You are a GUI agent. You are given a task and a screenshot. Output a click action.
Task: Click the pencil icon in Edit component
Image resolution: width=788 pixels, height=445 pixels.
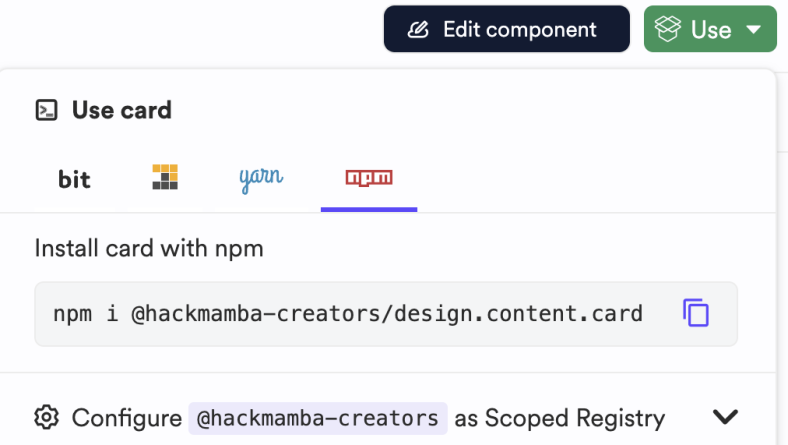coord(419,30)
